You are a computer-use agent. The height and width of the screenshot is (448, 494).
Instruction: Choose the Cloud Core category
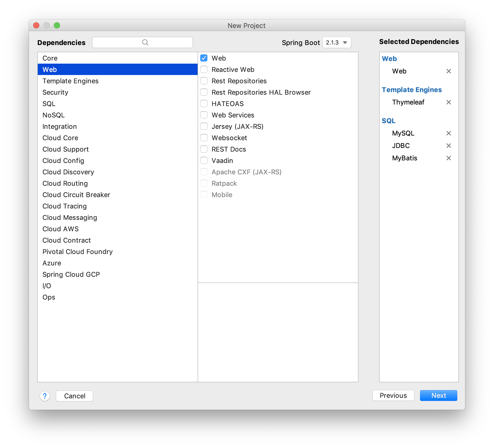tap(118, 138)
